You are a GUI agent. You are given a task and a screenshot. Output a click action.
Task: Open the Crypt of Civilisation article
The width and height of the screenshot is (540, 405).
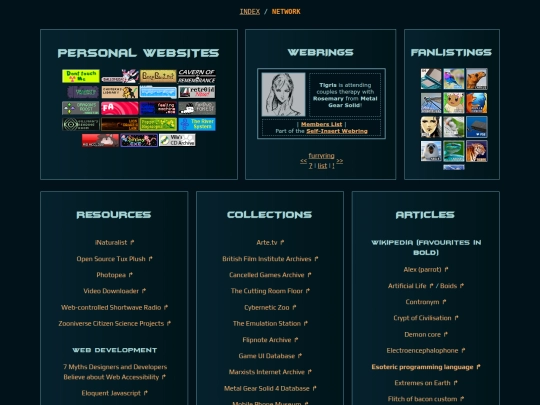tap(426, 318)
